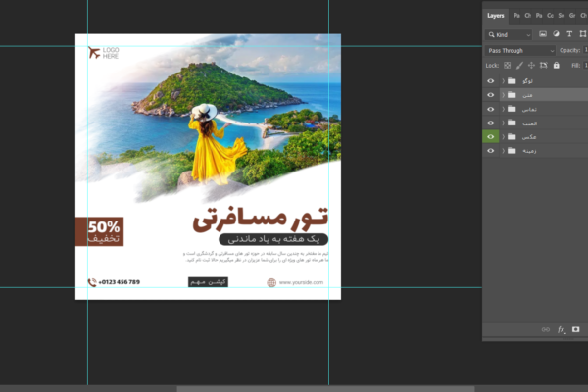
Task: Toggle visibility of المنت group
Action: pos(491,122)
